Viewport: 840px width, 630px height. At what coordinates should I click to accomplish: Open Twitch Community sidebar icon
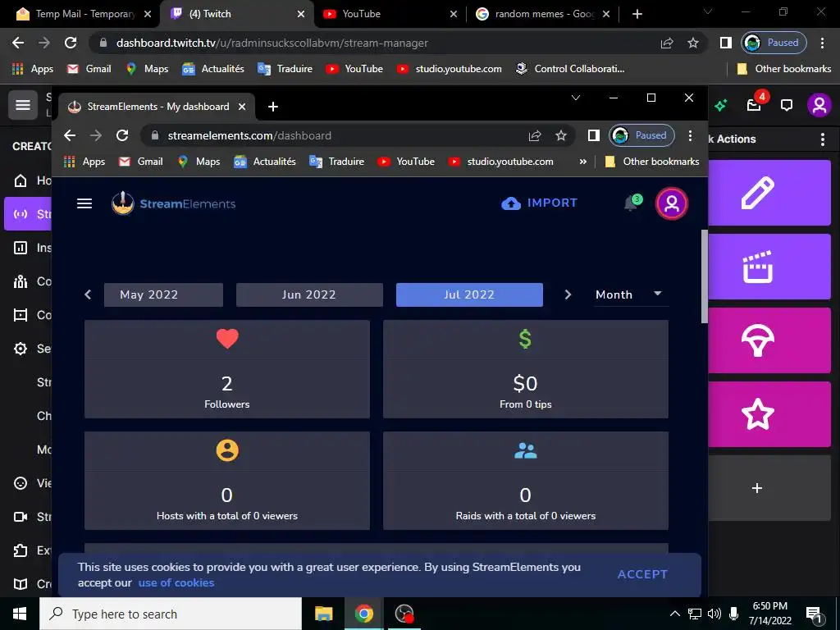(x=21, y=281)
